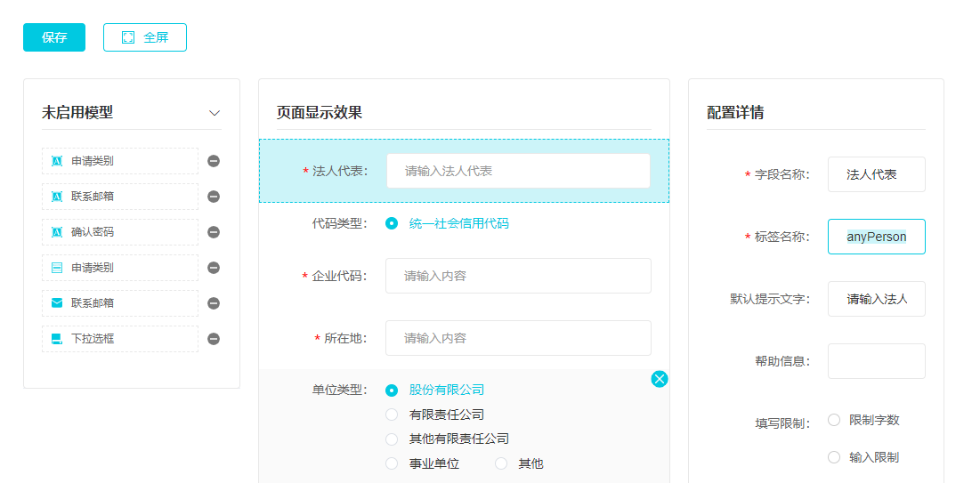The image size is (980, 483).
Task: Select the 输入限制 radio option
Action: 834,457
